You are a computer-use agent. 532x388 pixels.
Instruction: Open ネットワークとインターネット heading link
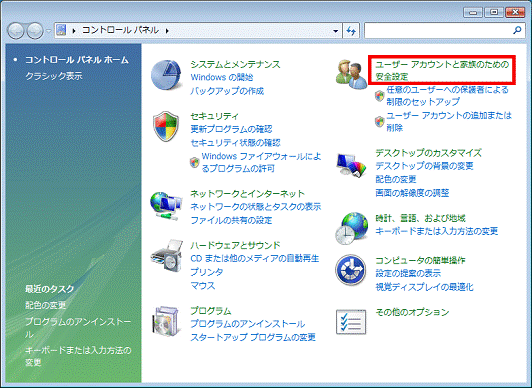248,194
